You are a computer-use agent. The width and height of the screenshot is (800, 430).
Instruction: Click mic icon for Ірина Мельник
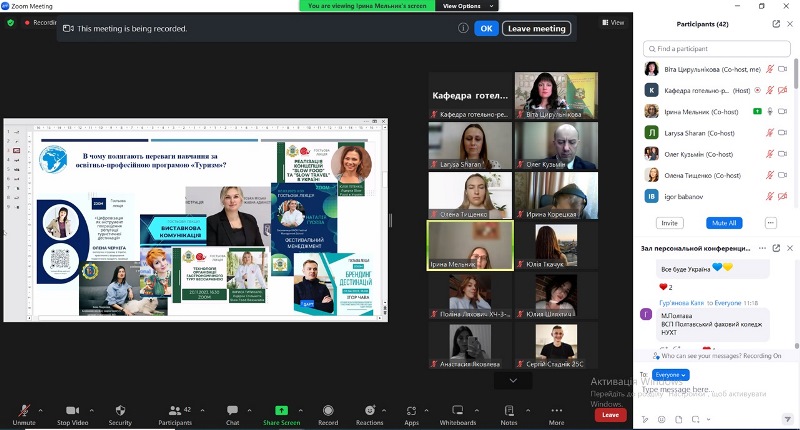coord(770,111)
